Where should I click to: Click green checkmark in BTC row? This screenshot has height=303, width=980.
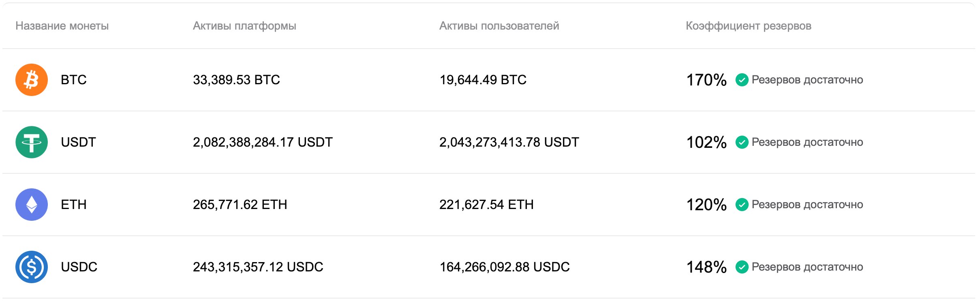point(742,80)
